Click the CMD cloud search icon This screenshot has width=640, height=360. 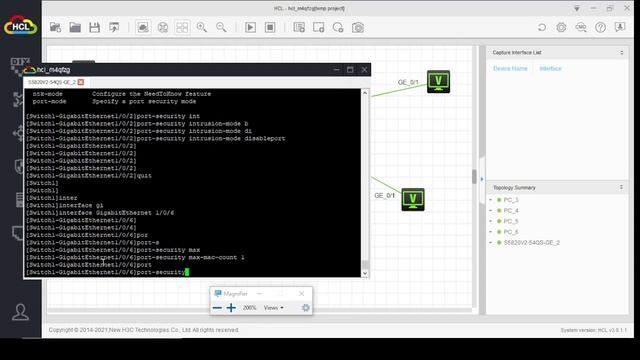[581, 27]
